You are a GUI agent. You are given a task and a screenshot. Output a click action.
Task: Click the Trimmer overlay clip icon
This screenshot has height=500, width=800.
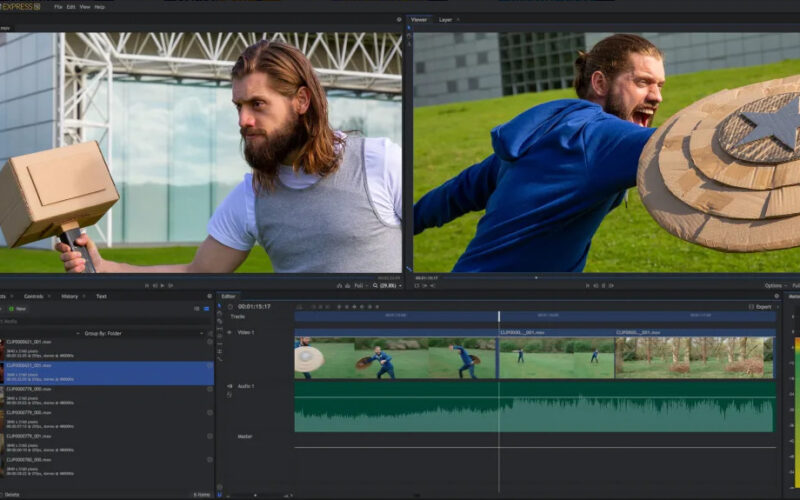click(x=347, y=286)
